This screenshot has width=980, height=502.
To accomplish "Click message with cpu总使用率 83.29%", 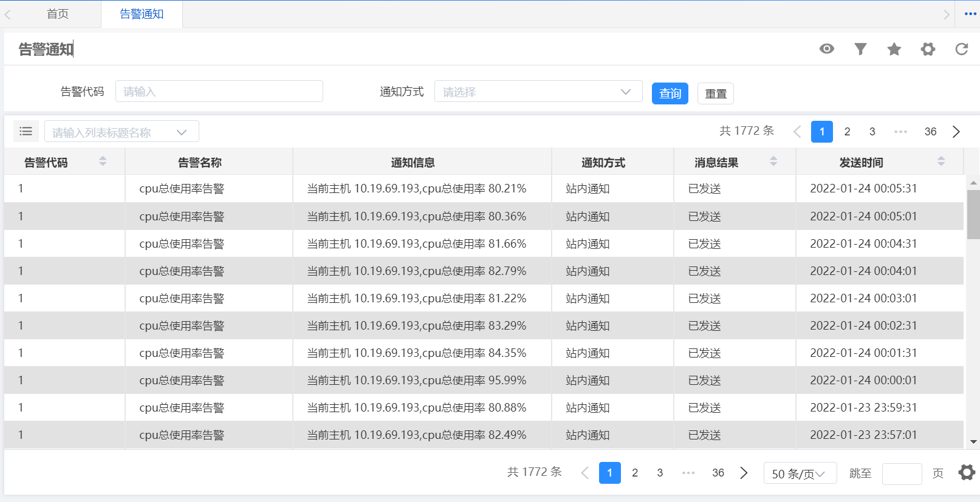I will pos(417,325).
